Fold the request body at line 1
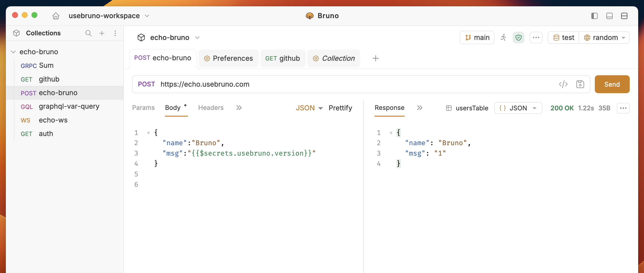The image size is (644, 273). click(x=148, y=133)
